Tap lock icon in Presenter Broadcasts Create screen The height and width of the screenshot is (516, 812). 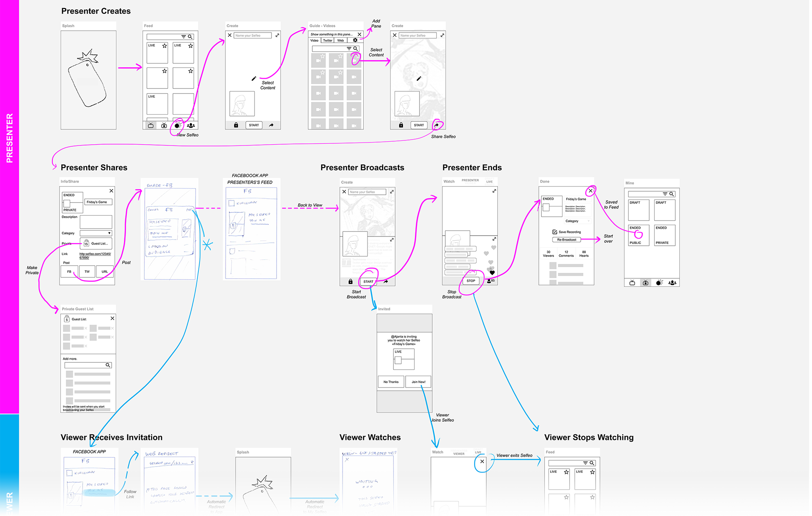[x=350, y=282]
